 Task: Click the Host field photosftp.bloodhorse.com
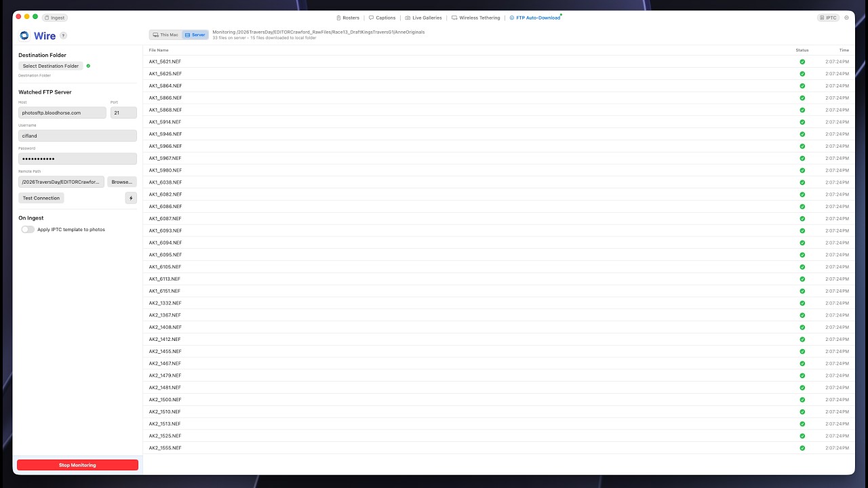click(x=62, y=113)
